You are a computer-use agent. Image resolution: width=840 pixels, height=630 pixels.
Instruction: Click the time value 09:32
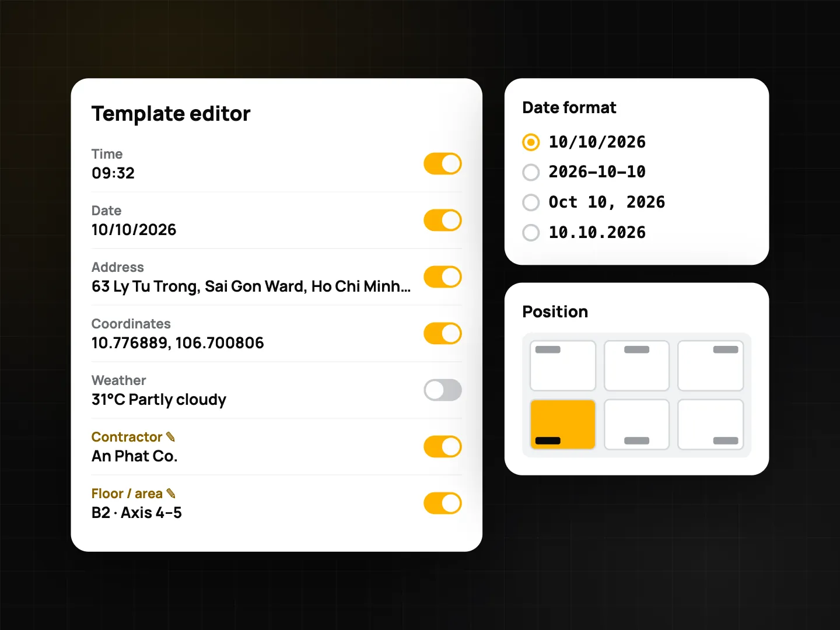pyautogui.click(x=113, y=173)
